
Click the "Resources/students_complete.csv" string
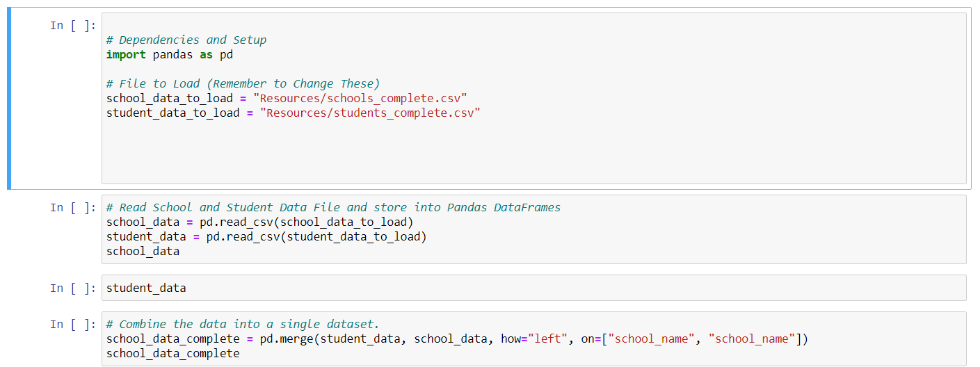(370, 113)
